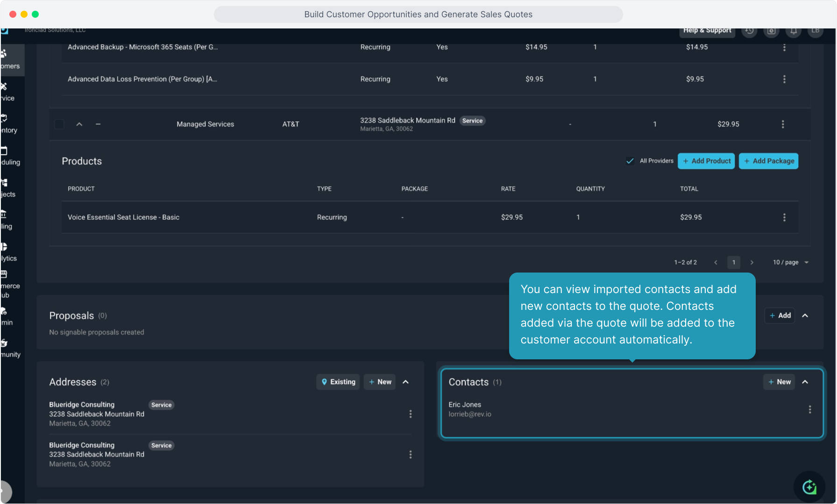This screenshot has height=504, width=837.
Task: Open the notifications bell icon
Action: pos(794,31)
